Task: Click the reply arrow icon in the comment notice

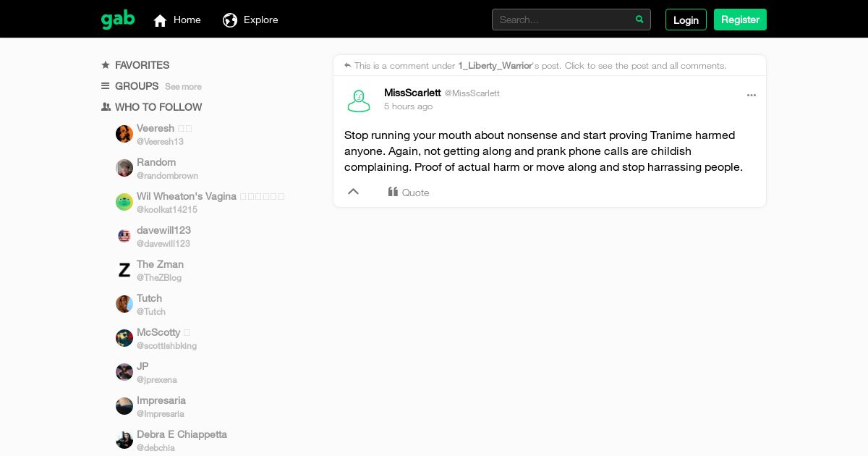Action: tap(348, 65)
